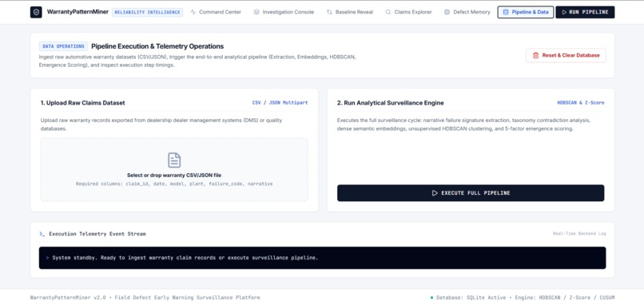
Task: Click the DATA OPERATIONS badge
Action: [63, 46]
